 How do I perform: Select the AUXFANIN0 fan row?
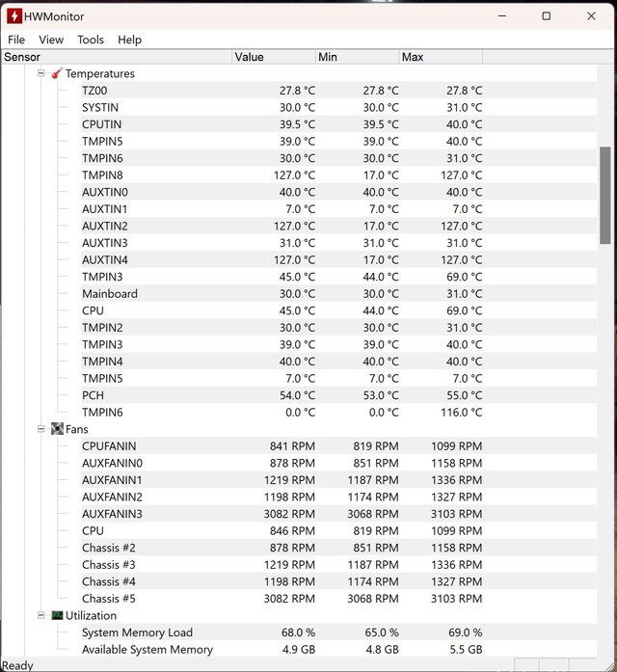tap(338, 463)
